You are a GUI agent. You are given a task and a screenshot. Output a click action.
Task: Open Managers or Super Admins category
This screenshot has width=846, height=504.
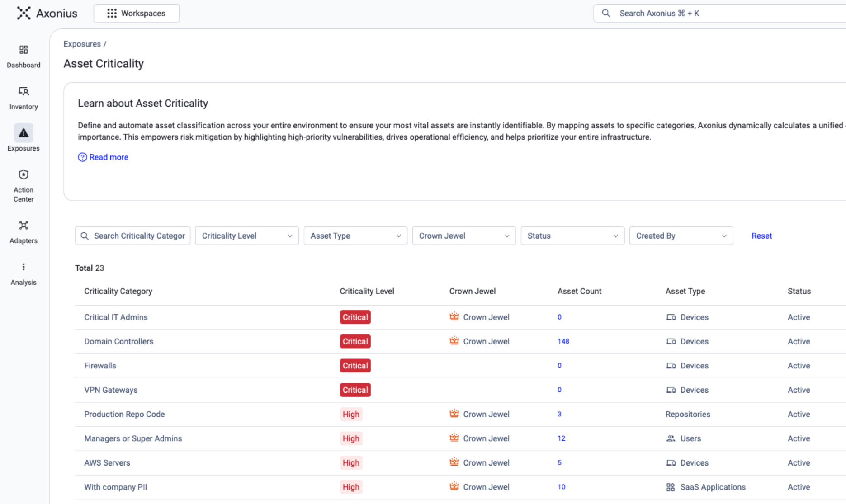133,438
